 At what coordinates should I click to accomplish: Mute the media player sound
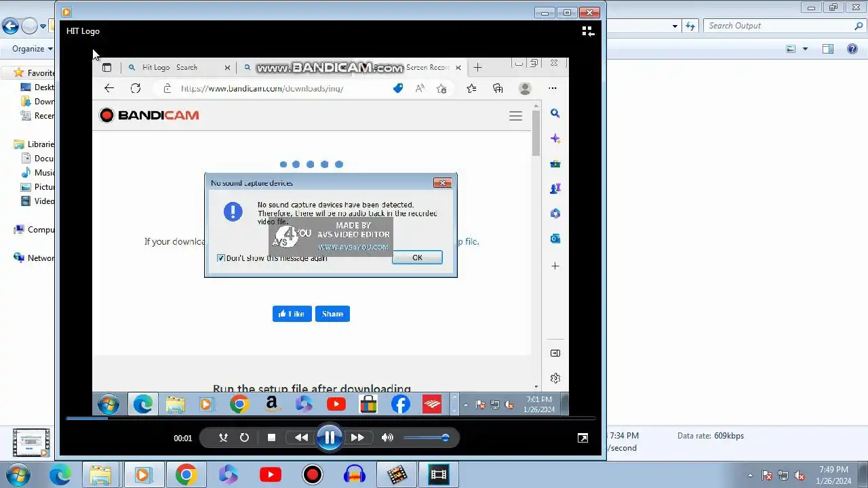point(387,438)
